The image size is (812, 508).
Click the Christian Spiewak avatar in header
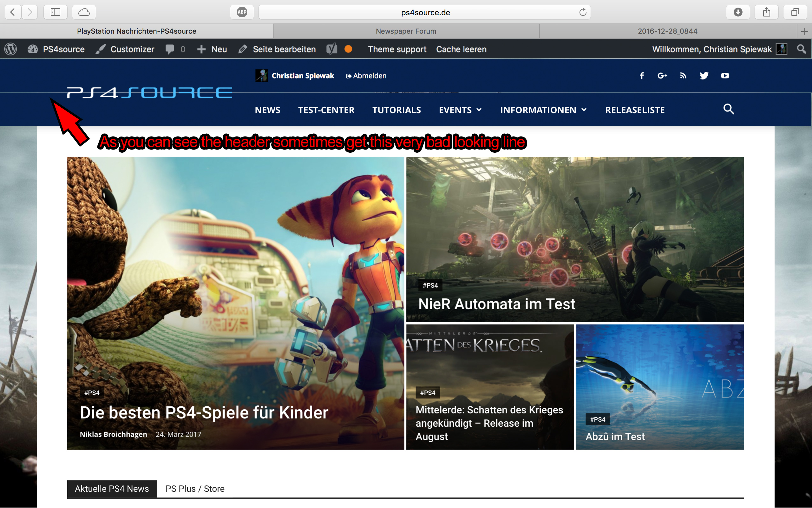pos(261,76)
